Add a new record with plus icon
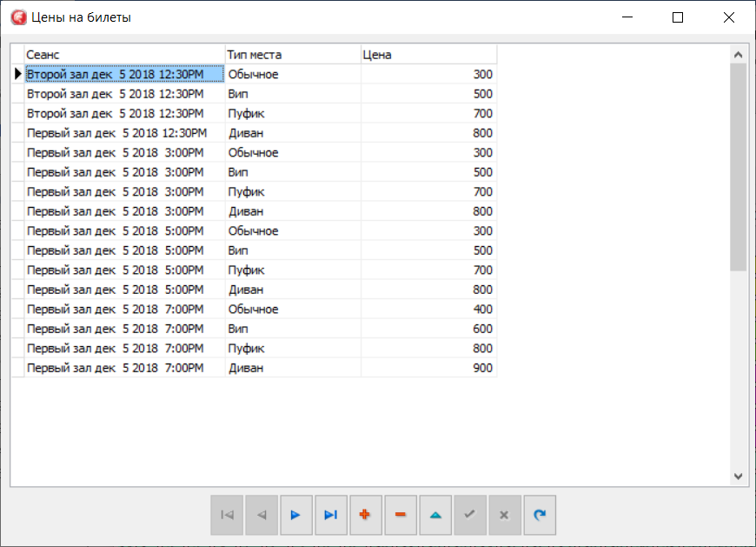The height and width of the screenshot is (547, 756). pyautogui.click(x=366, y=515)
